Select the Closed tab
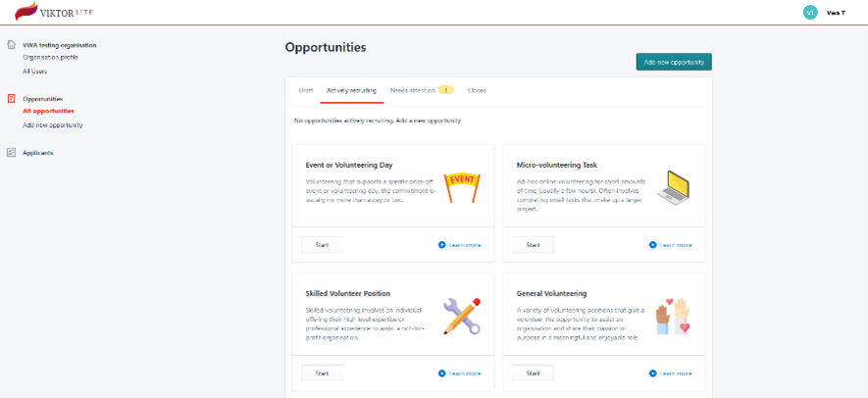 point(477,90)
